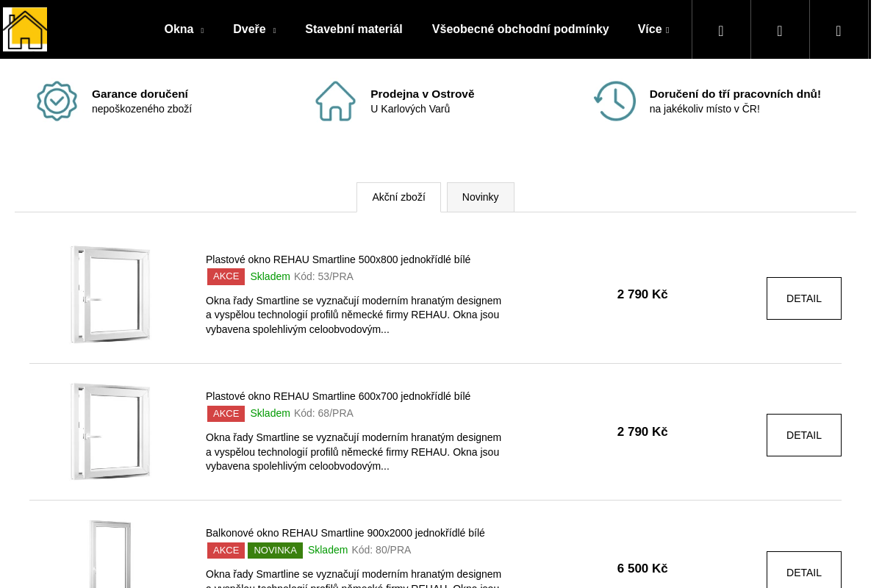882x588 pixels.
Task: Open Stavební materiál menu item
Action: [354, 29]
